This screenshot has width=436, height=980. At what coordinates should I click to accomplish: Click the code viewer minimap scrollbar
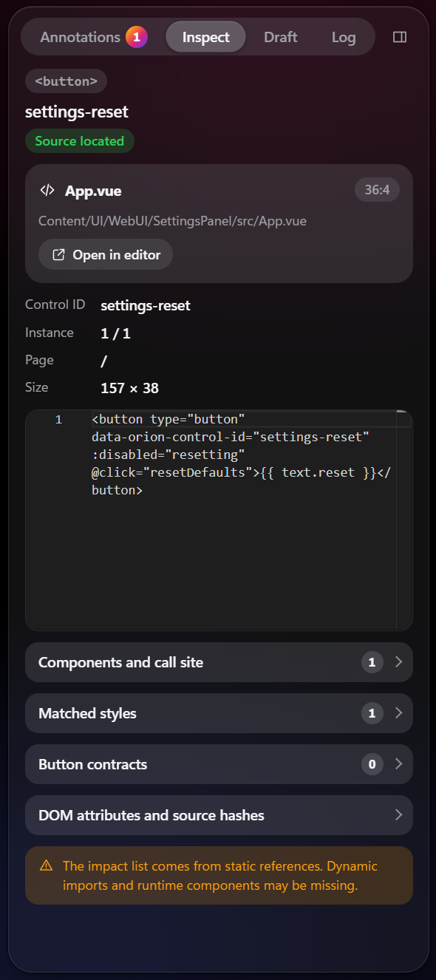tap(403, 520)
